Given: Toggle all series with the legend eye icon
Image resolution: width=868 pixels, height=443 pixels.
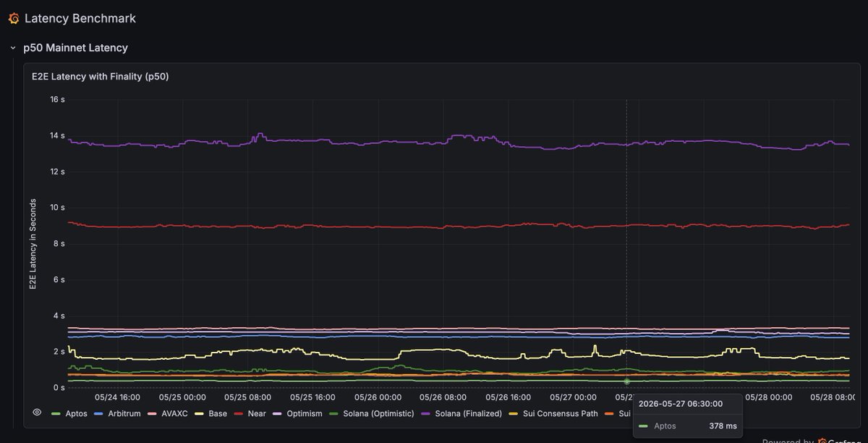Looking at the screenshot, I should pos(37,412).
